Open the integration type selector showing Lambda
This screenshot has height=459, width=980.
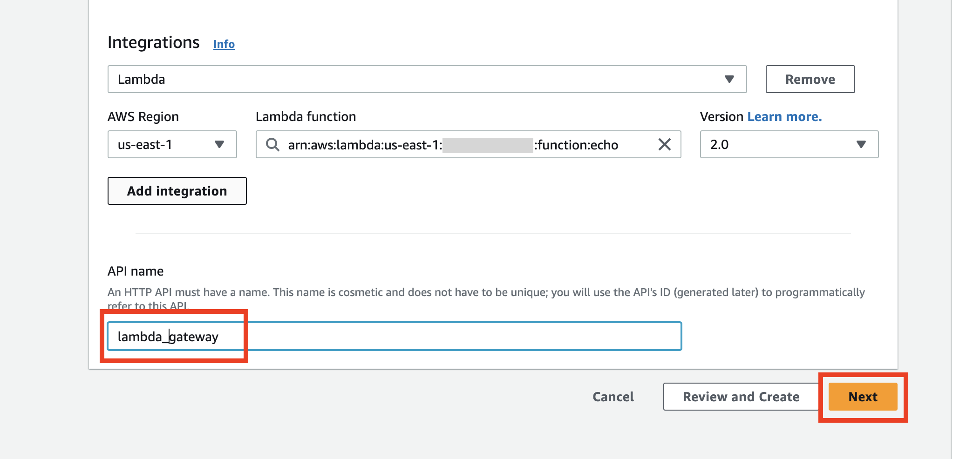tap(426, 79)
